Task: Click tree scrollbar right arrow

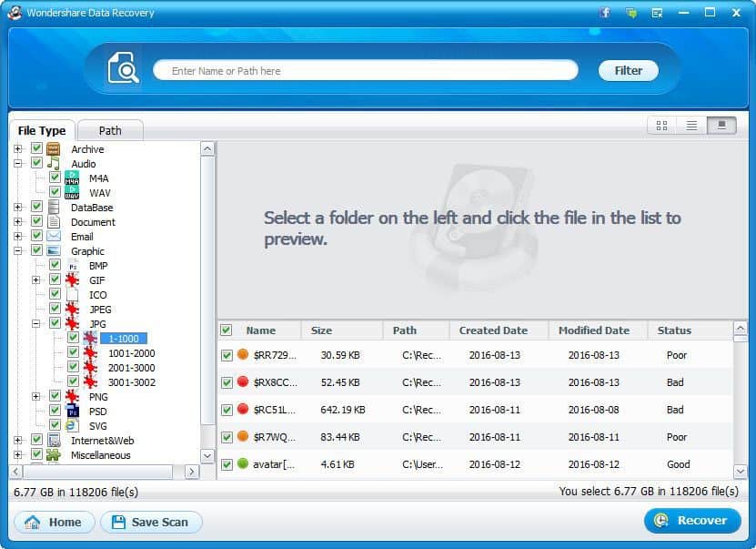Action: coord(192,472)
